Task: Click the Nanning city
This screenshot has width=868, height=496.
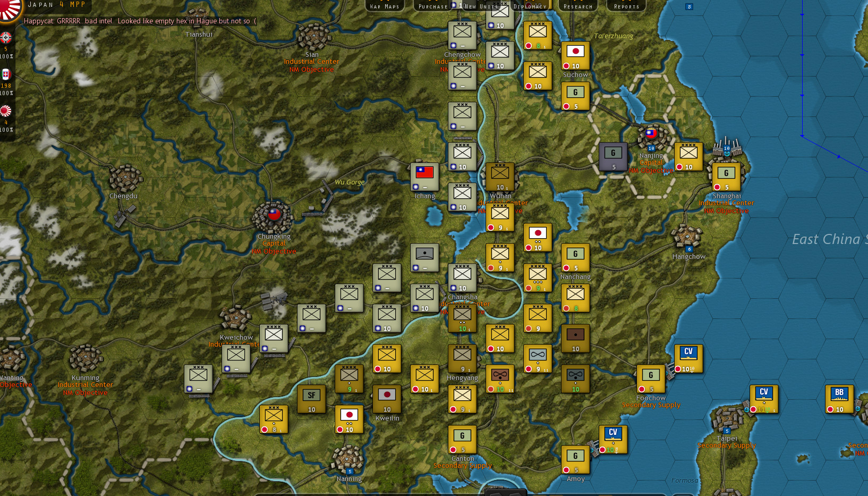Action: [x=348, y=459]
